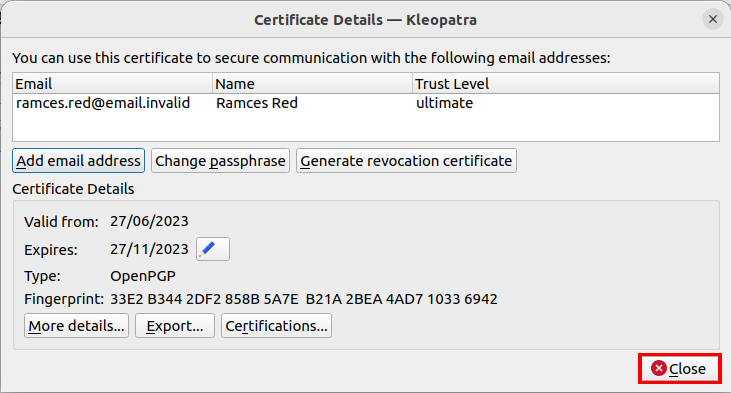Click the Trust Level column header

(x=566, y=83)
